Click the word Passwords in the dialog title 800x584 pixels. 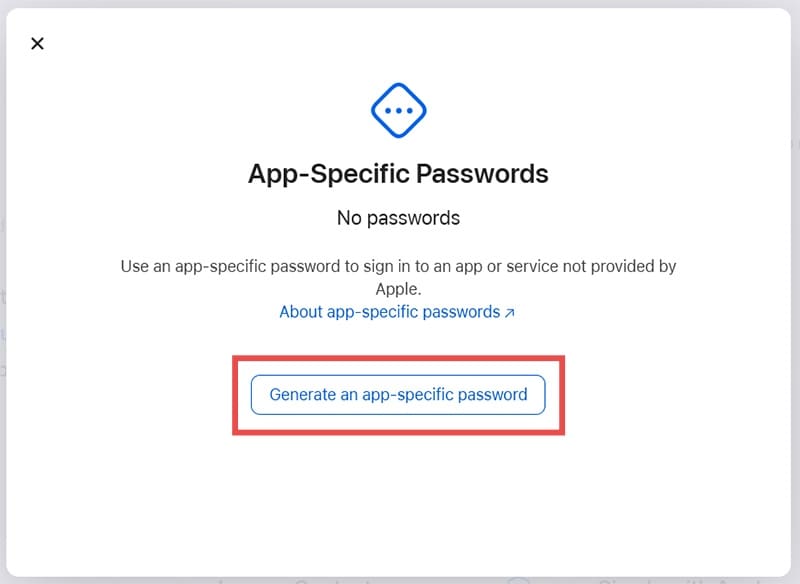(x=484, y=173)
